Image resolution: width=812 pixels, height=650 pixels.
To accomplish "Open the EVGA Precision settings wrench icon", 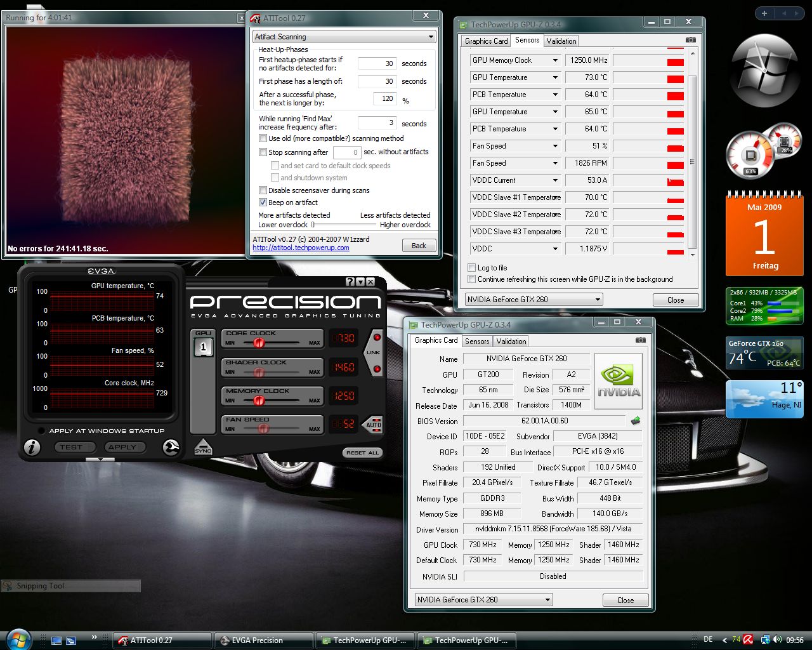I will click(171, 448).
